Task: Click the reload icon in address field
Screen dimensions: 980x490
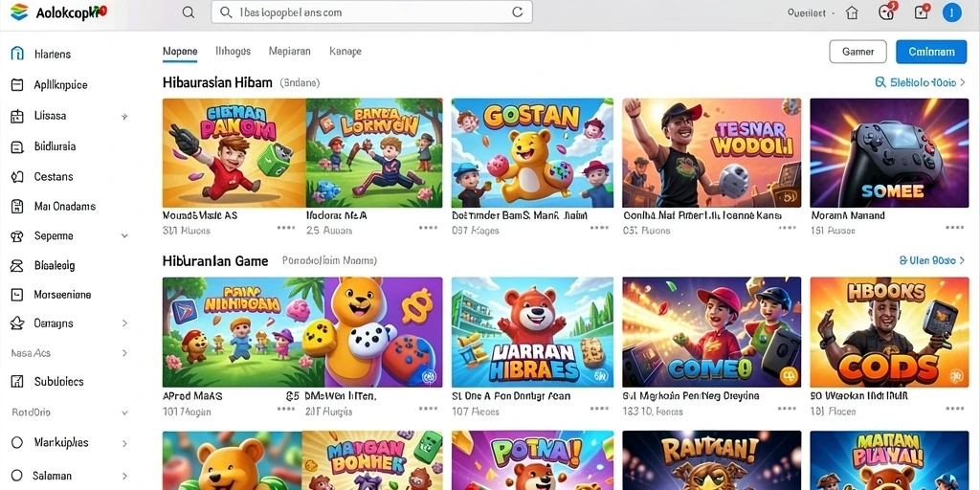Action: pos(517,11)
